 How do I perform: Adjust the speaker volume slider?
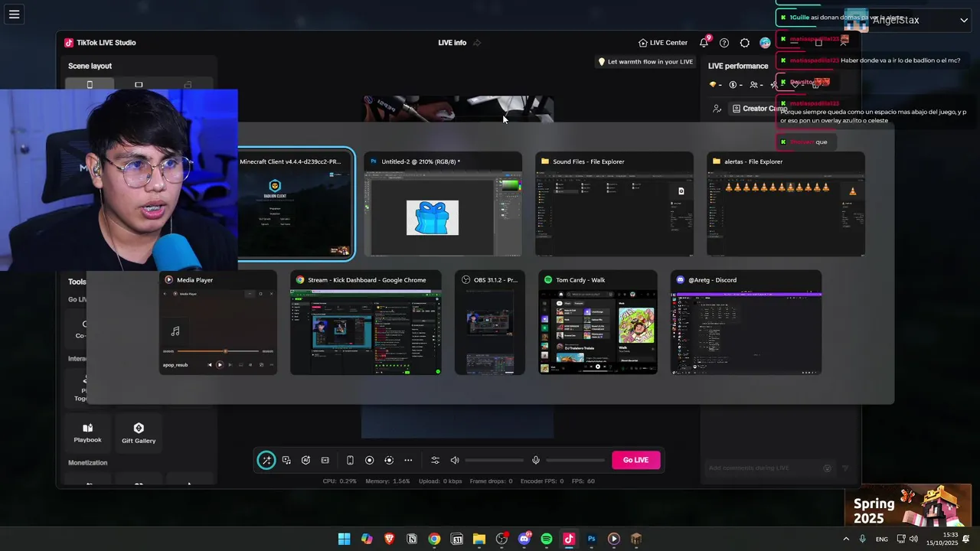pyautogui.click(x=494, y=460)
